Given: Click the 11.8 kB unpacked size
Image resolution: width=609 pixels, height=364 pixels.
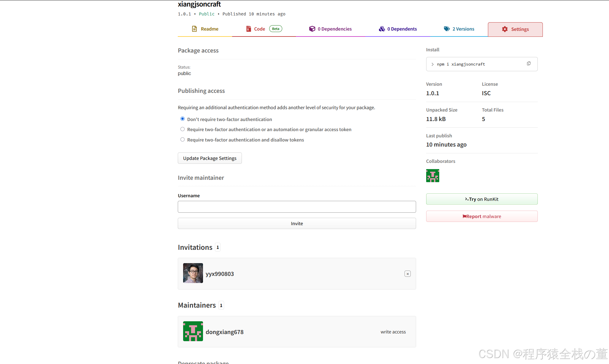Looking at the screenshot, I should pyautogui.click(x=436, y=119).
